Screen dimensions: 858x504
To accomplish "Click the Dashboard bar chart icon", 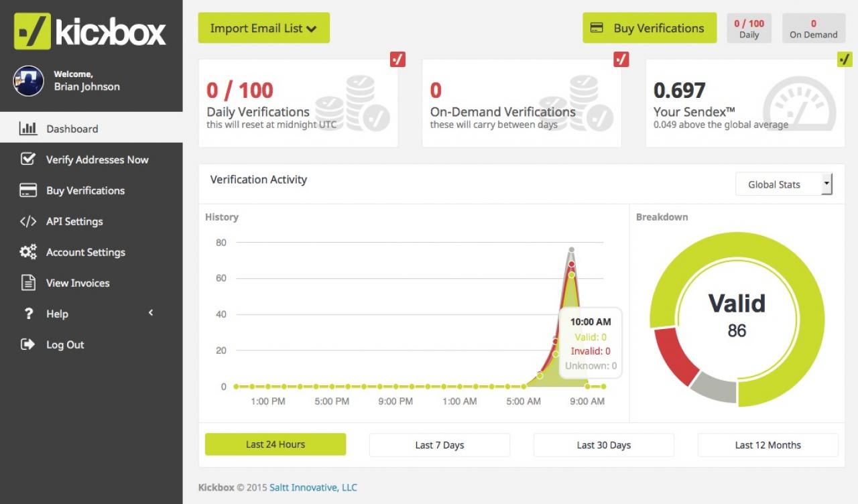I will (28, 128).
